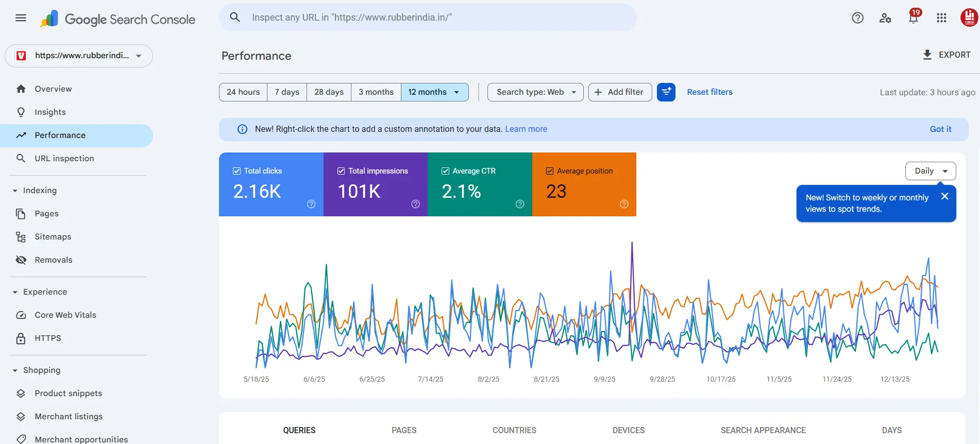The image size is (980, 444).
Task: Click the help question mark icon
Action: pos(857,18)
